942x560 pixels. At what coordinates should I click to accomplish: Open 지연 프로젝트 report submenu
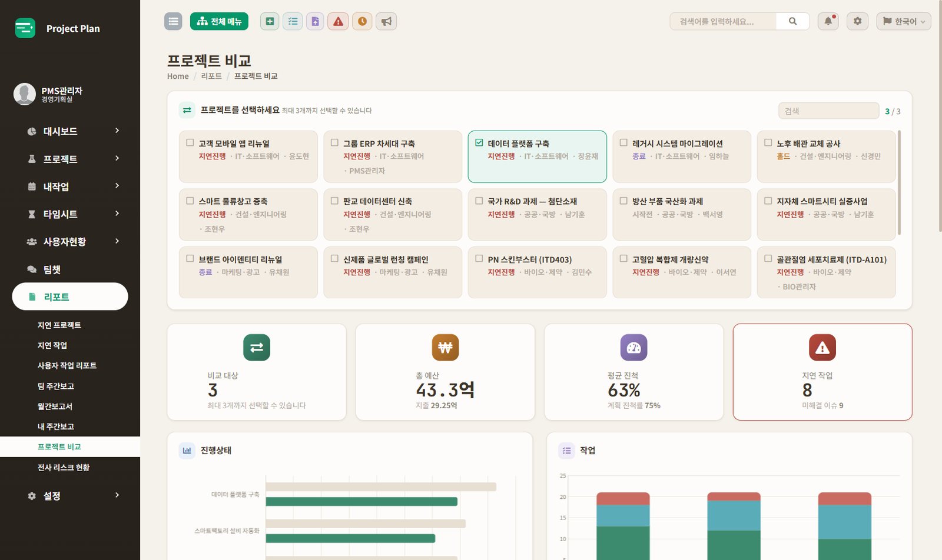pyautogui.click(x=59, y=325)
